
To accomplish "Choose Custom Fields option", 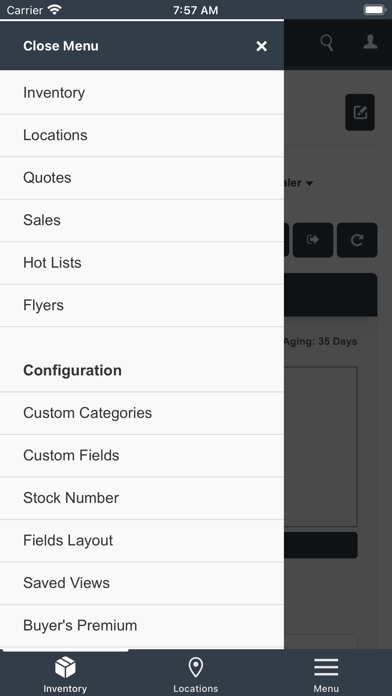I will (142, 456).
